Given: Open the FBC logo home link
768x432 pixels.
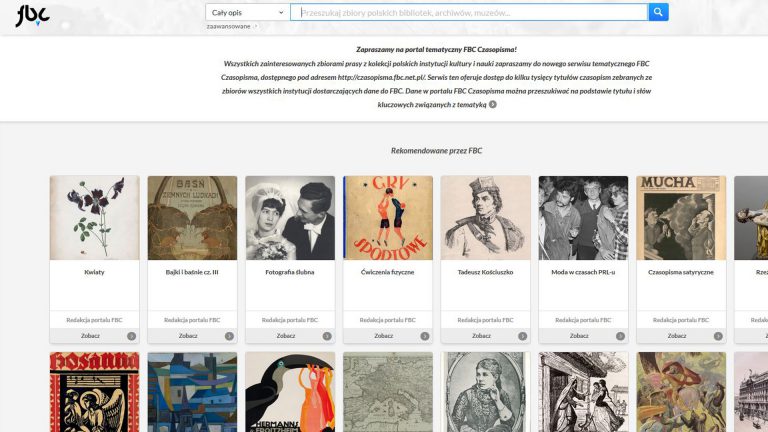Looking at the screenshot, I should 32,16.
